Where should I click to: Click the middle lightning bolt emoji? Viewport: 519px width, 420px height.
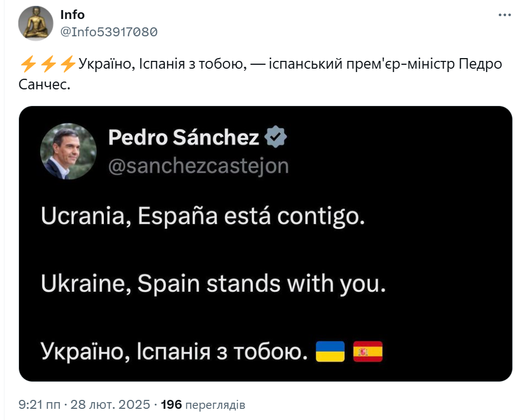click(48, 64)
